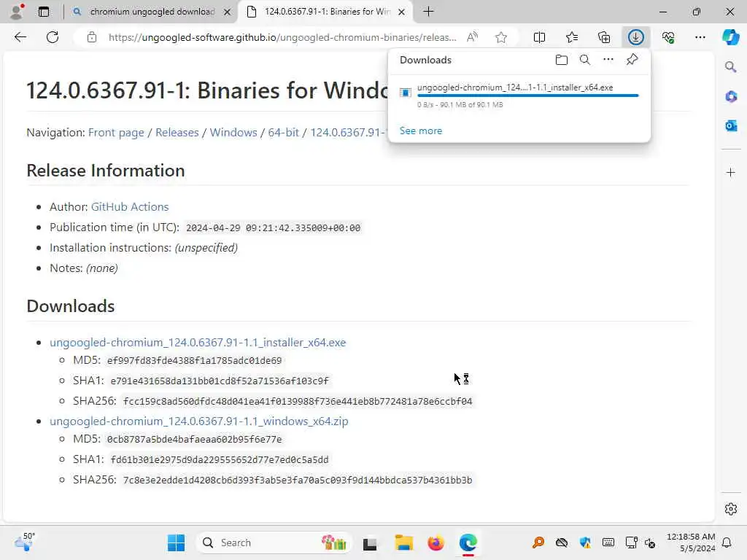Open Outlook in the sidebar
The width and height of the screenshot is (747, 560).
tap(731, 125)
